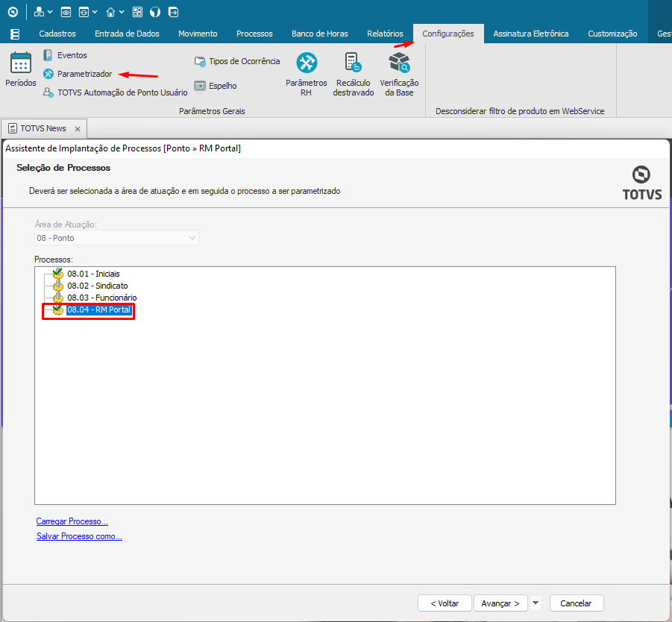Select 08.02 - Sindicato process
Viewport: 672px width, 622px height.
(97, 286)
